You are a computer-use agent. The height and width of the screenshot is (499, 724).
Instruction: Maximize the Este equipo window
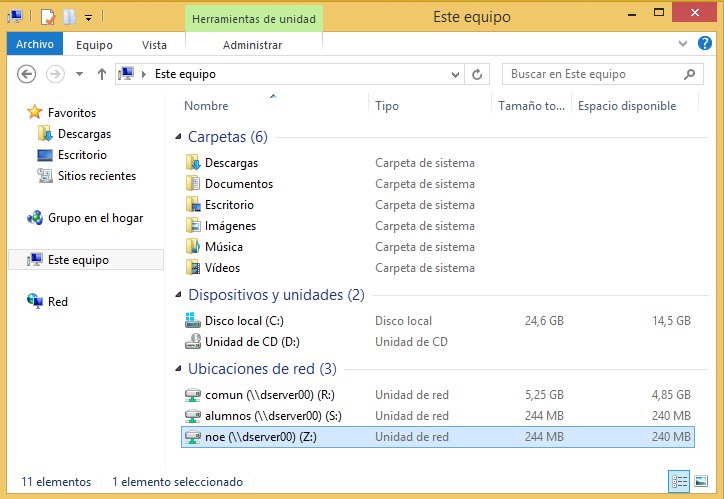(659, 13)
